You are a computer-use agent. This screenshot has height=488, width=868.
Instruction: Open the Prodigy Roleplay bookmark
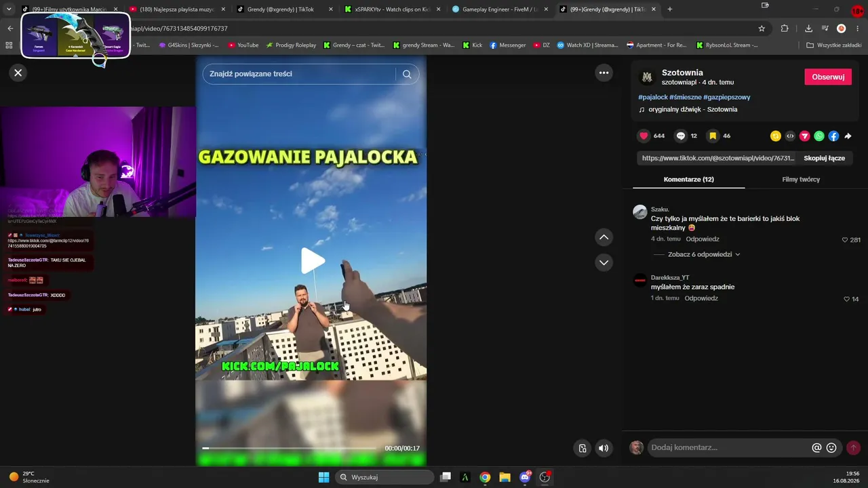[292, 45]
